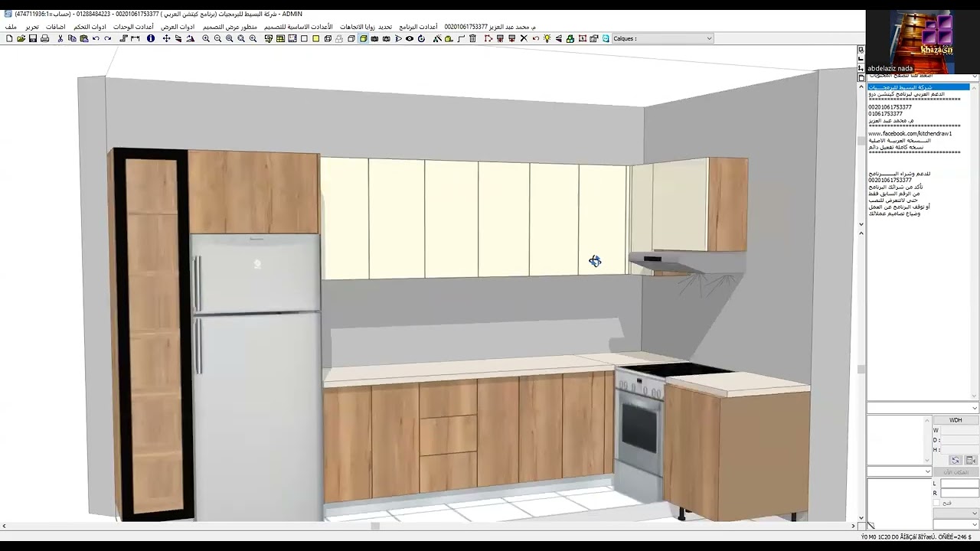The width and height of the screenshot is (980, 551).
Task: Click inside the D dimension field
Action: [959, 440]
